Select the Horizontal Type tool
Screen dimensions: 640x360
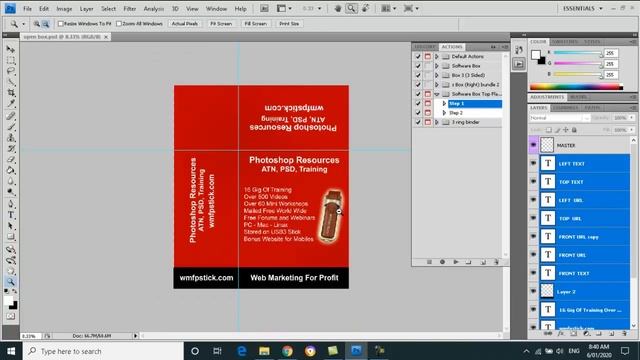11,215
